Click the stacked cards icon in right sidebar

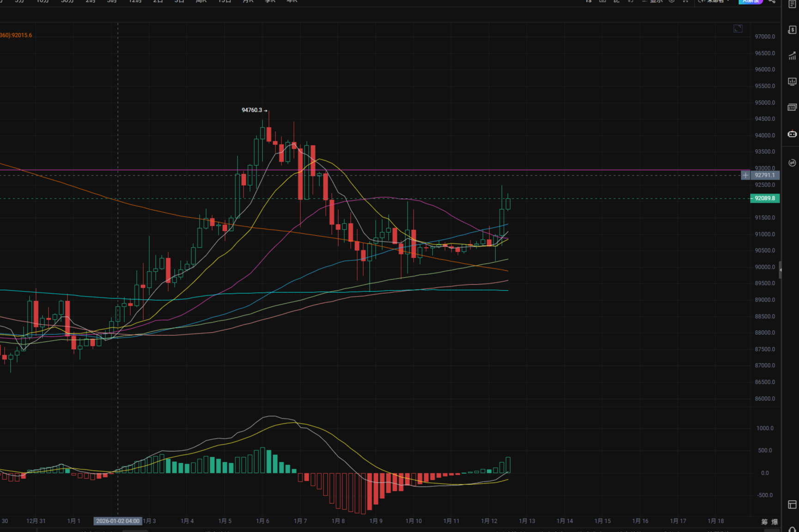(x=792, y=108)
